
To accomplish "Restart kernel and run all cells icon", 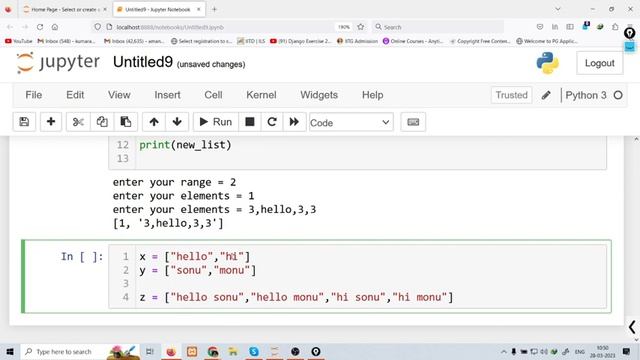I will (294, 122).
